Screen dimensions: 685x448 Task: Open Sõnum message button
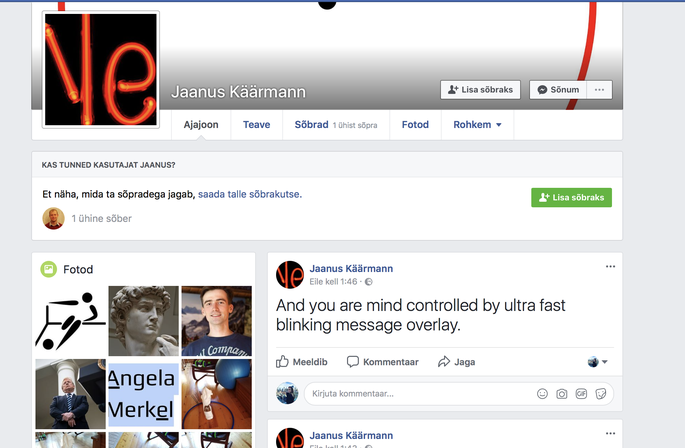(558, 90)
